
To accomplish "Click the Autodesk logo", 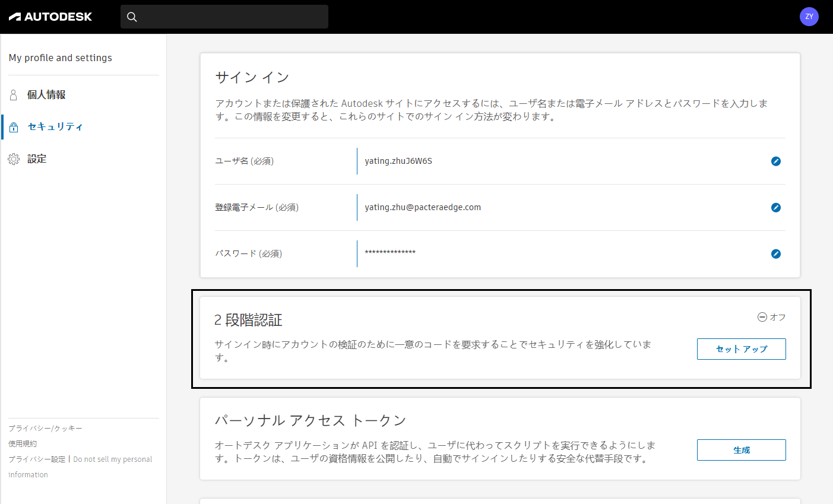I will point(50,17).
